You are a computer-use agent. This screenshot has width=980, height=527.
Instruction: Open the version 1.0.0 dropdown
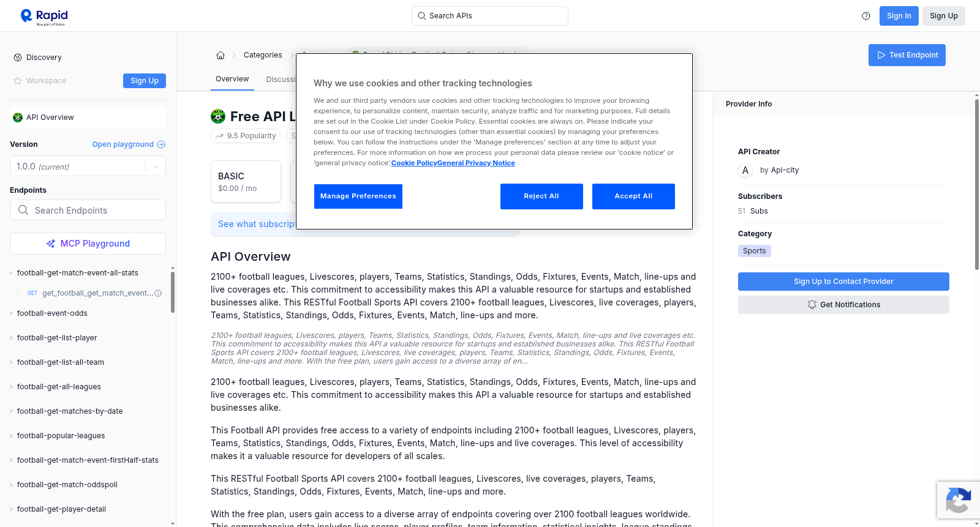click(x=88, y=166)
